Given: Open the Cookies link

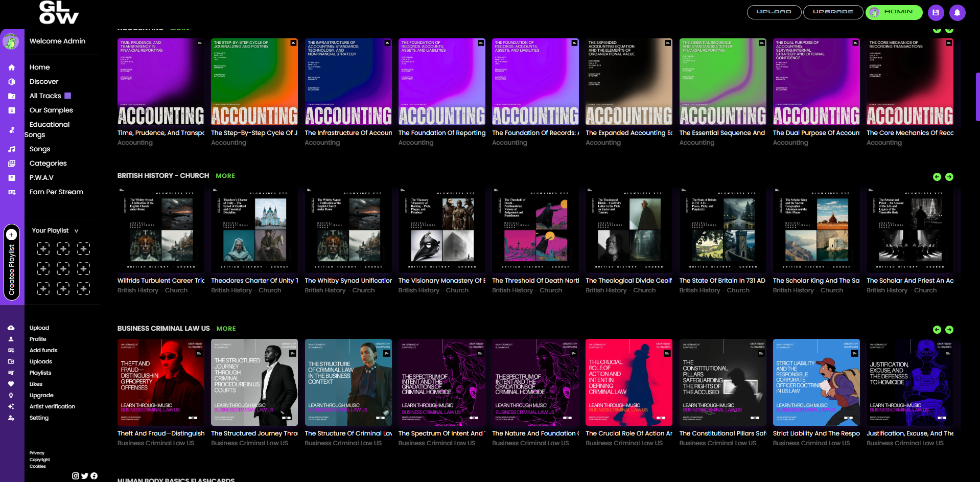Looking at the screenshot, I should point(38,467).
